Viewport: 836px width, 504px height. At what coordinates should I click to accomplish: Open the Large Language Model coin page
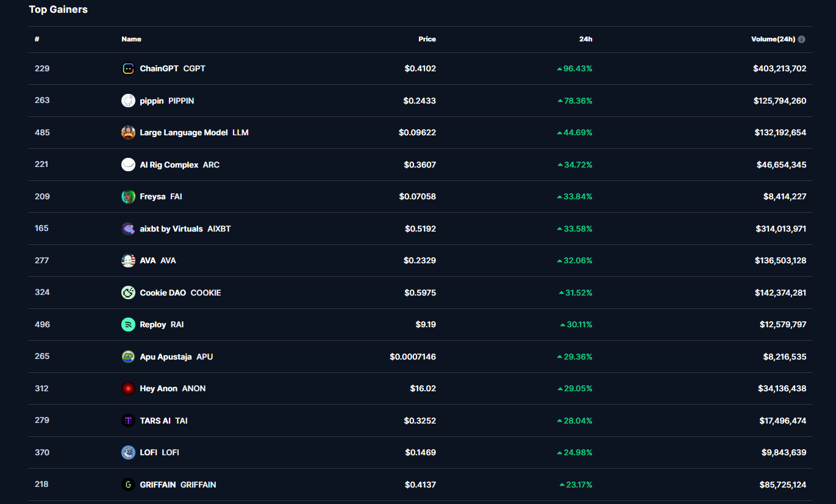(194, 133)
